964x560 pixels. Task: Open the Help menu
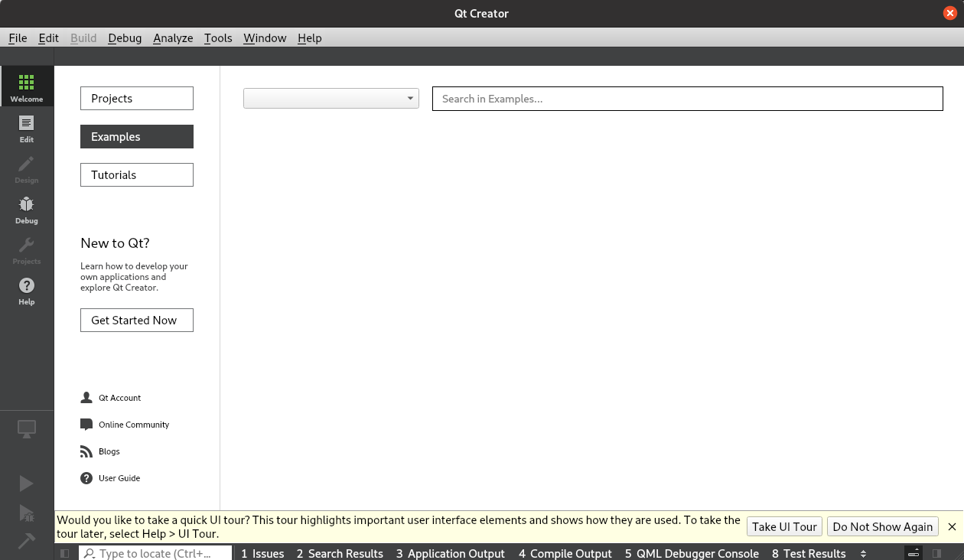[310, 37]
